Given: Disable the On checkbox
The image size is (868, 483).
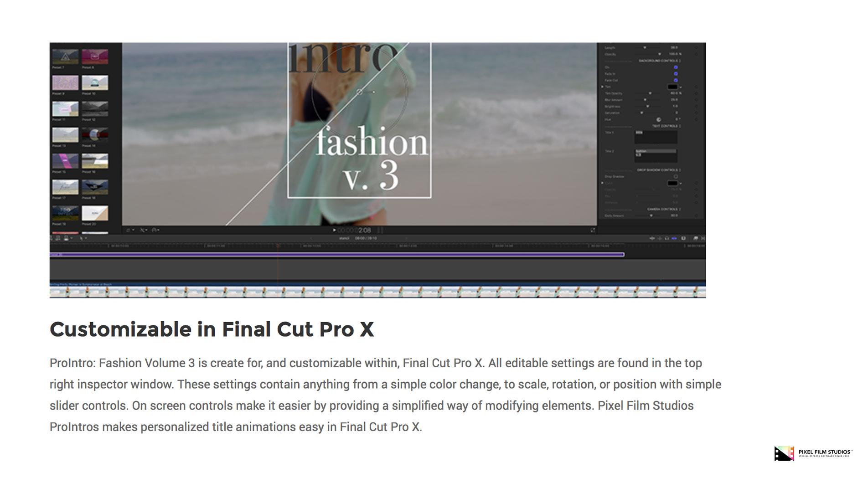Looking at the screenshot, I should pos(676,67).
